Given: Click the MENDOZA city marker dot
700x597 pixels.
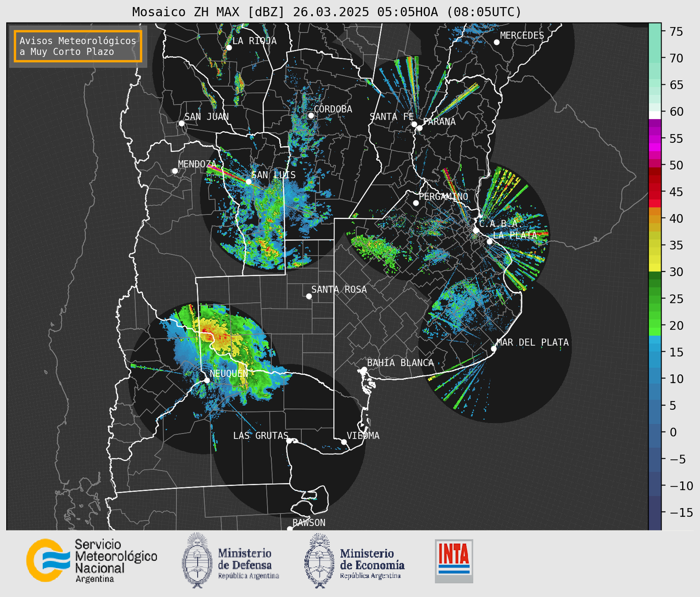Looking at the screenshot, I should coord(175,171).
